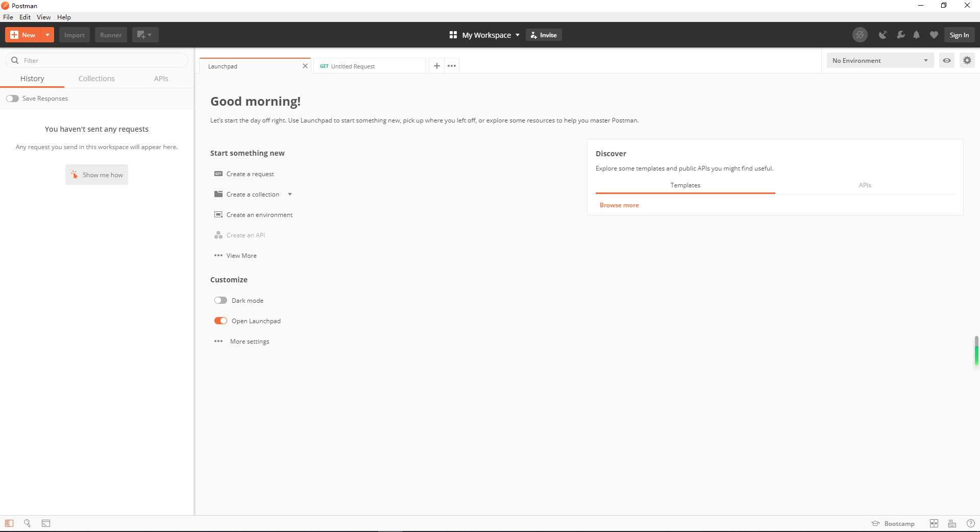Open the sync status icon in header
The width and height of the screenshot is (980, 532).
[860, 35]
